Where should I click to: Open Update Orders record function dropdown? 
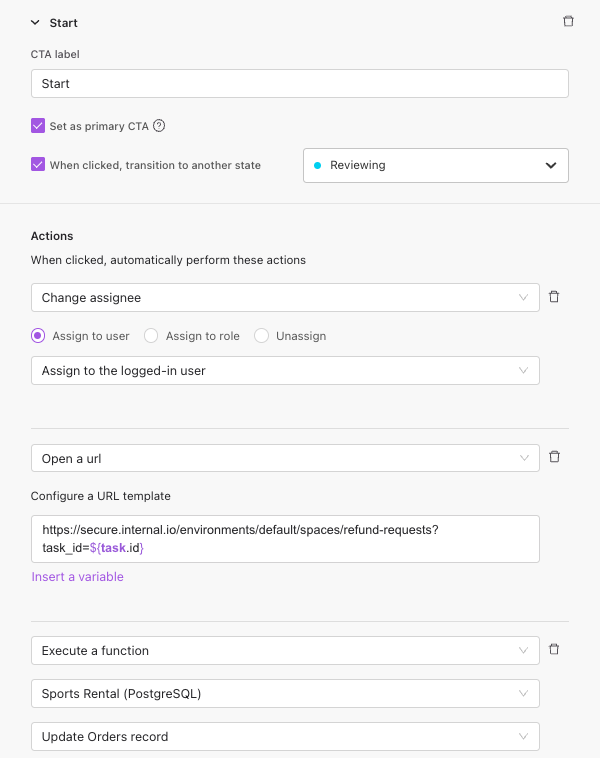pyautogui.click(x=285, y=737)
